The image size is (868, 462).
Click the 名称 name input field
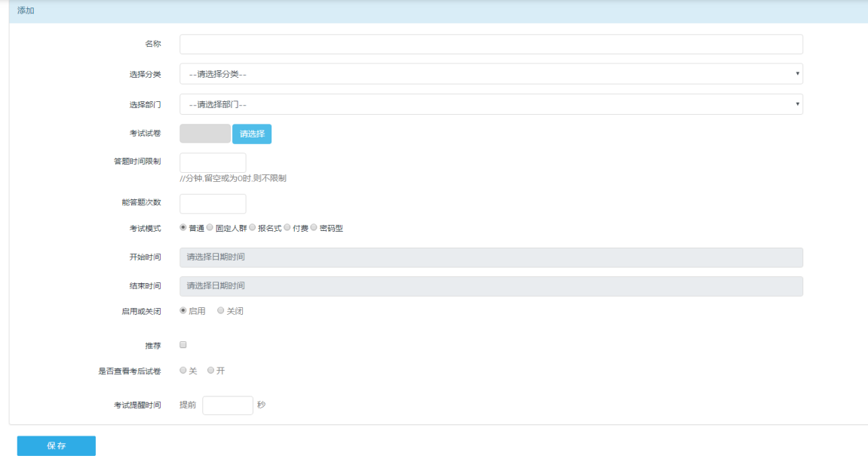tap(490, 45)
